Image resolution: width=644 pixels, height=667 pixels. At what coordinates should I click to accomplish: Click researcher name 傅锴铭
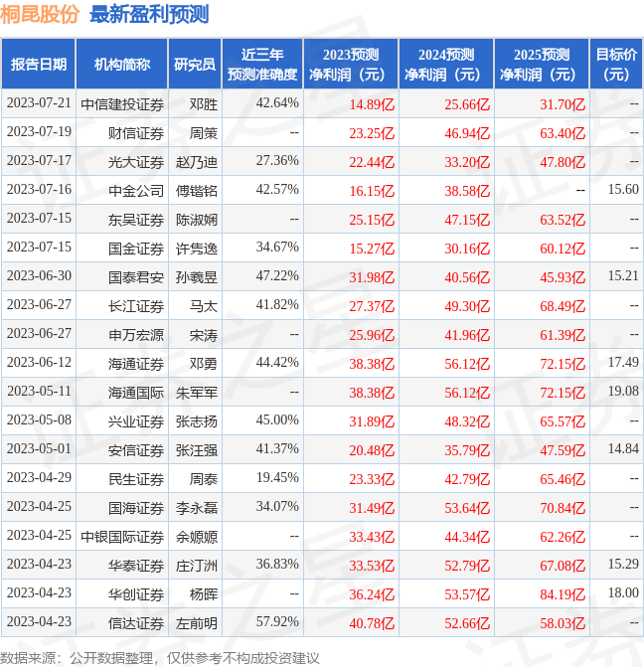point(197,191)
